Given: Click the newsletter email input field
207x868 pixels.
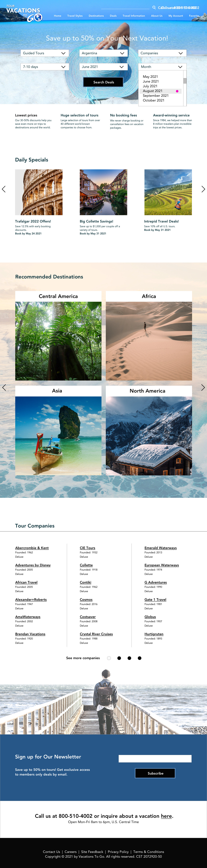Looking at the screenshot, I should tap(155, 758).
